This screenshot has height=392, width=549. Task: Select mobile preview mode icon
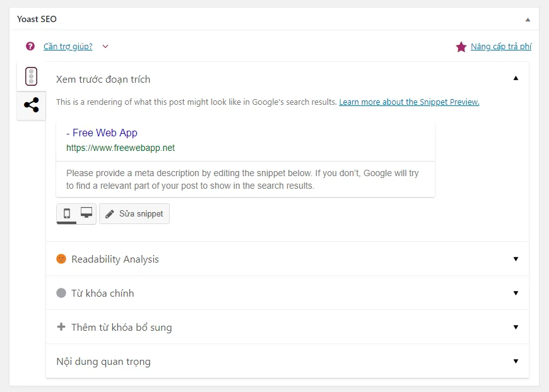point(66,213)
